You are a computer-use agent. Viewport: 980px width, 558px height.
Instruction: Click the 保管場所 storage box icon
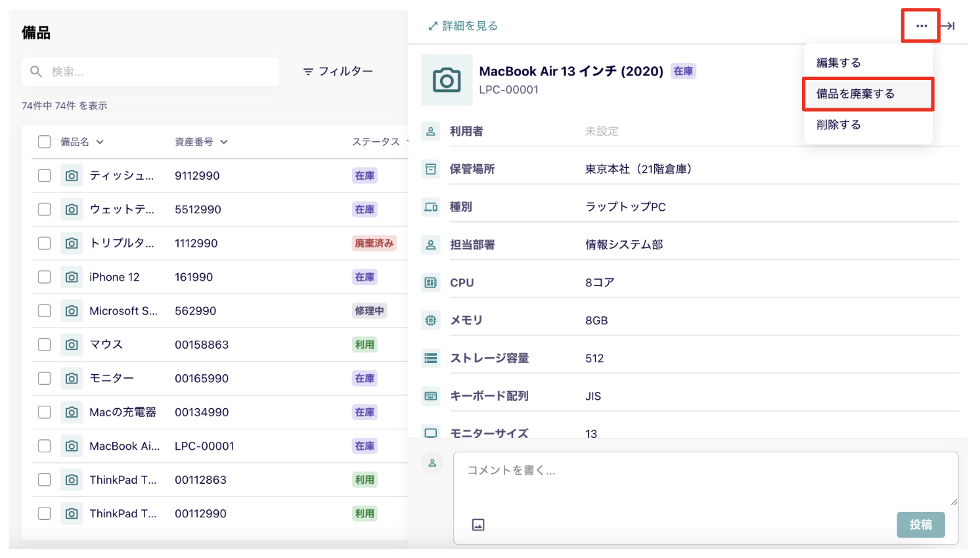(x=431, y=169)
